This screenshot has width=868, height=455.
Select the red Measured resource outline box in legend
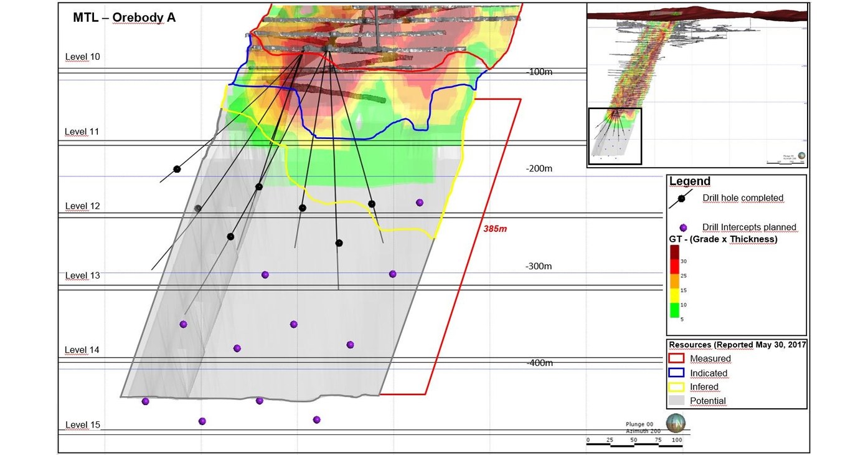(x=676, y=358)
